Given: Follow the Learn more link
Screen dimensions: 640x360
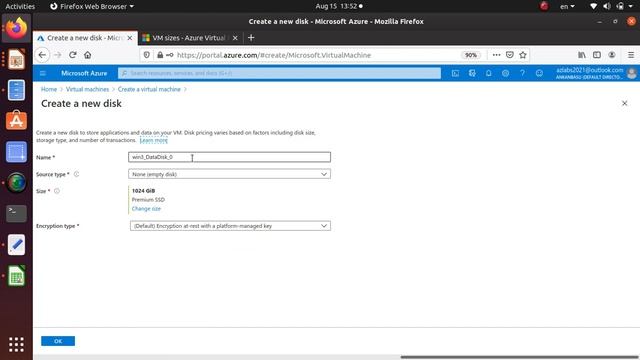Looking at the screenshot, I should click(x=153, y=140).
